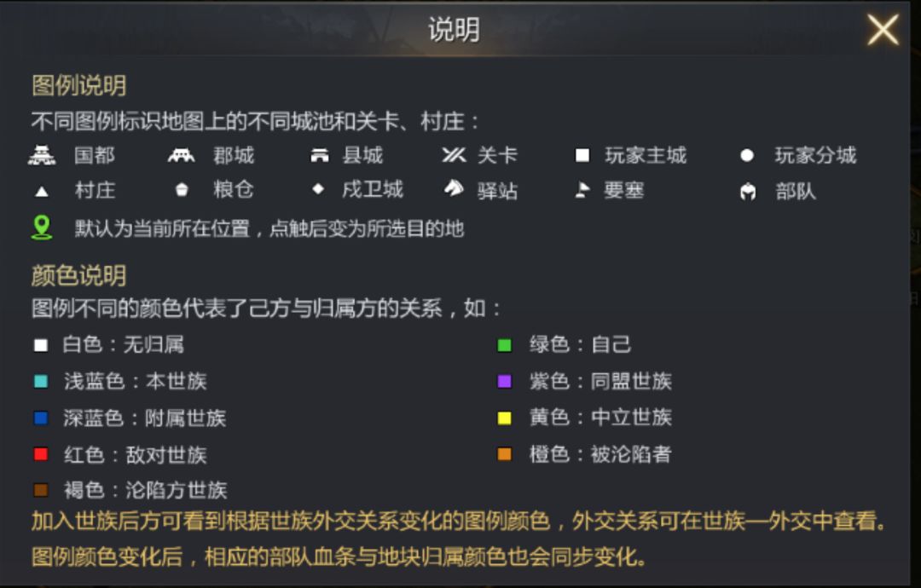Click the 戍卫城 diamond icon
The image size is (921, 588).
pos(318,189)
